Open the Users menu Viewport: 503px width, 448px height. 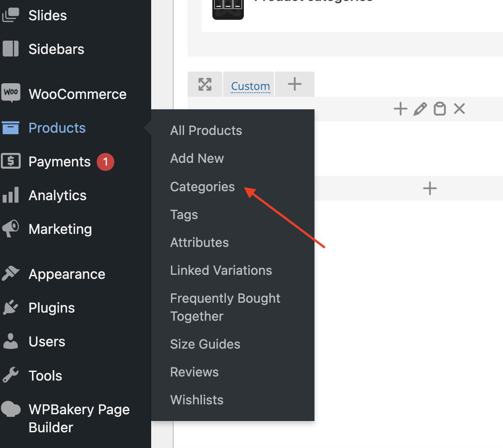[47, 341]
